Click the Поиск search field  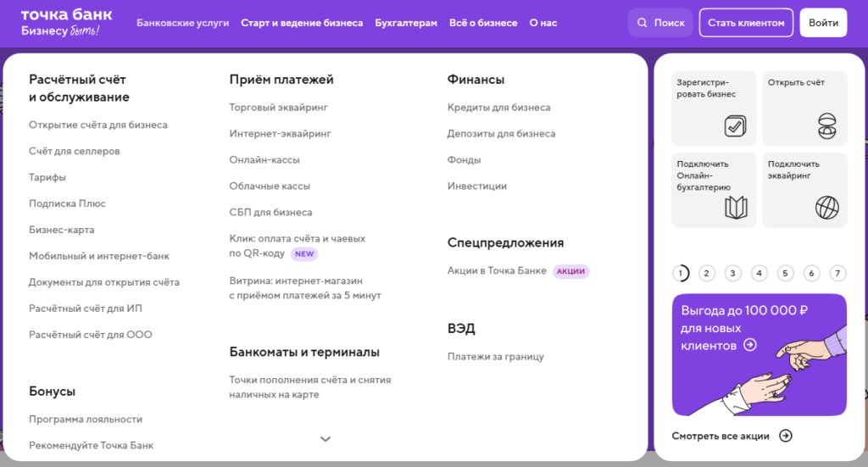pyautogui.click(x=659, y=23)
